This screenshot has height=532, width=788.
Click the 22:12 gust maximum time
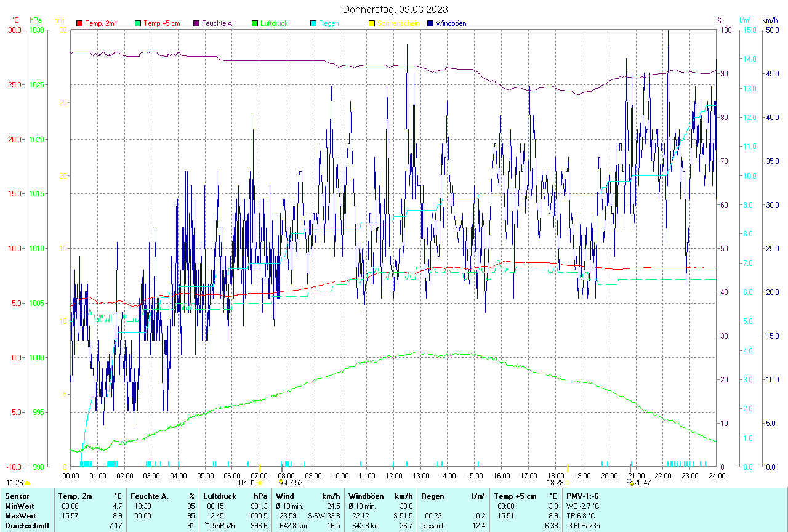pyautogui.click(x=361, y=515)
